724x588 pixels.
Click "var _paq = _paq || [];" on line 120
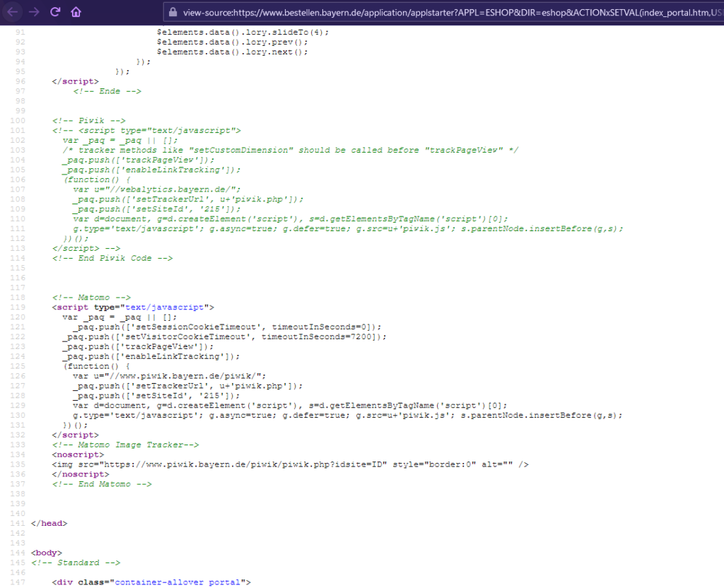pyautogui.click(x=119, y=317)
